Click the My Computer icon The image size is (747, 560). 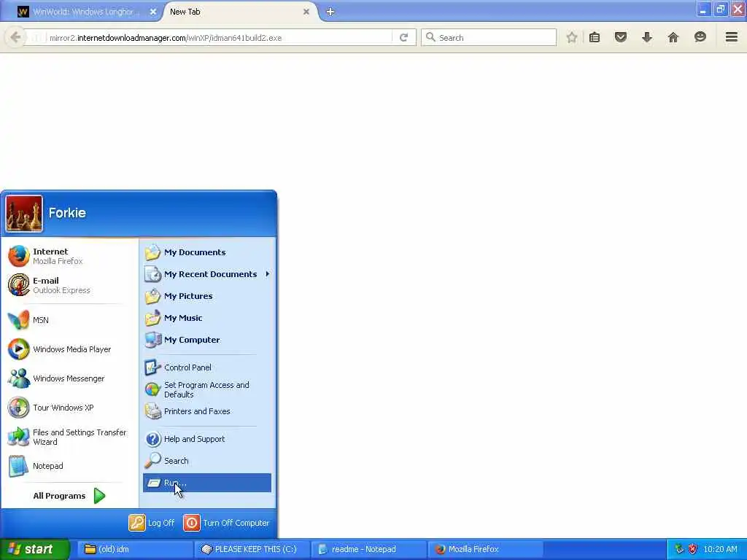coord(153,340)
